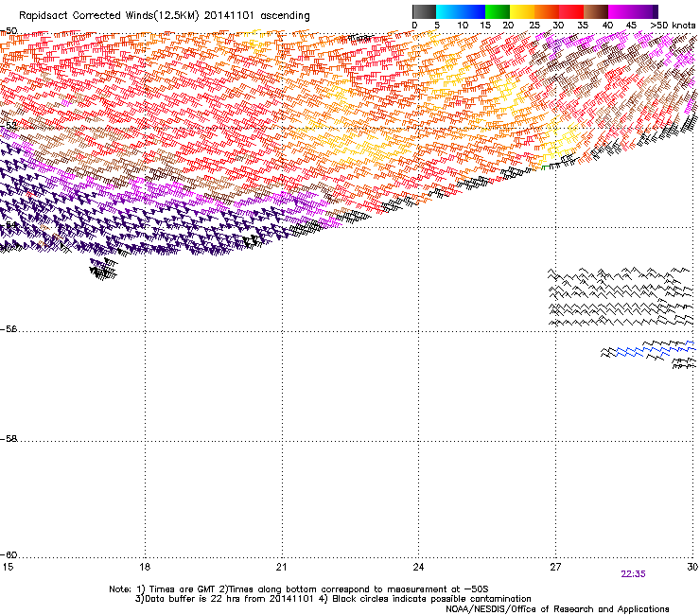Click the date '20141101' in the title
Viewport: 700px width, 615px height.
(229, 16)
